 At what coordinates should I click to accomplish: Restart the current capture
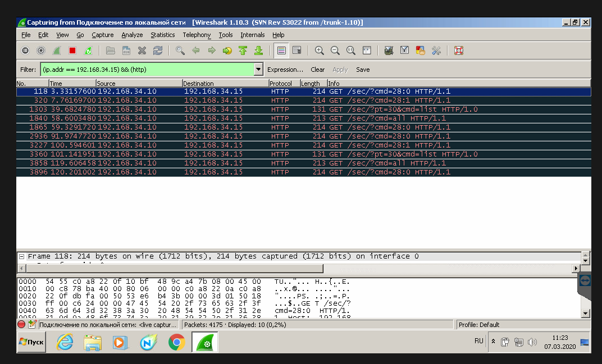pos(88,50)
